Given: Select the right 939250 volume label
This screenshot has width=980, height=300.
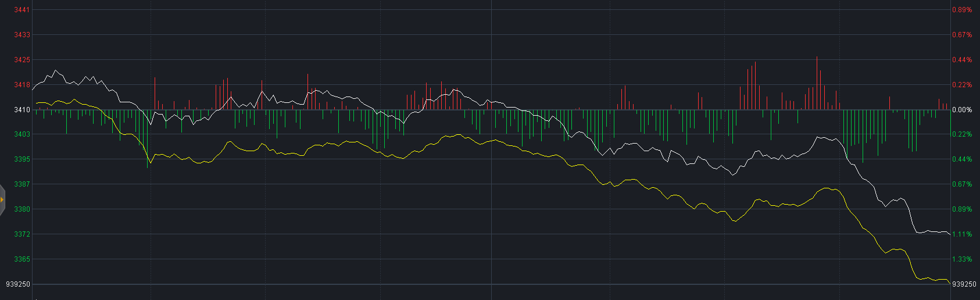Looking at the screenshot, I should (x=964, y=284).
